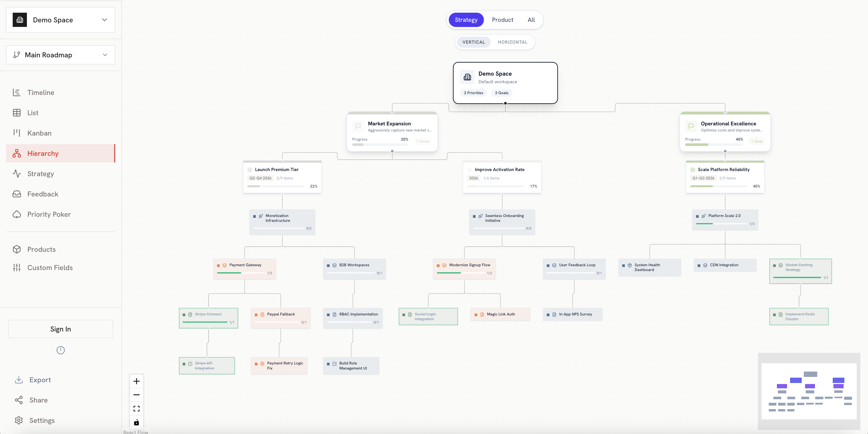Select the Timeline view icon
This screenshot has width=868, height=434.
[x=17, y=92]
